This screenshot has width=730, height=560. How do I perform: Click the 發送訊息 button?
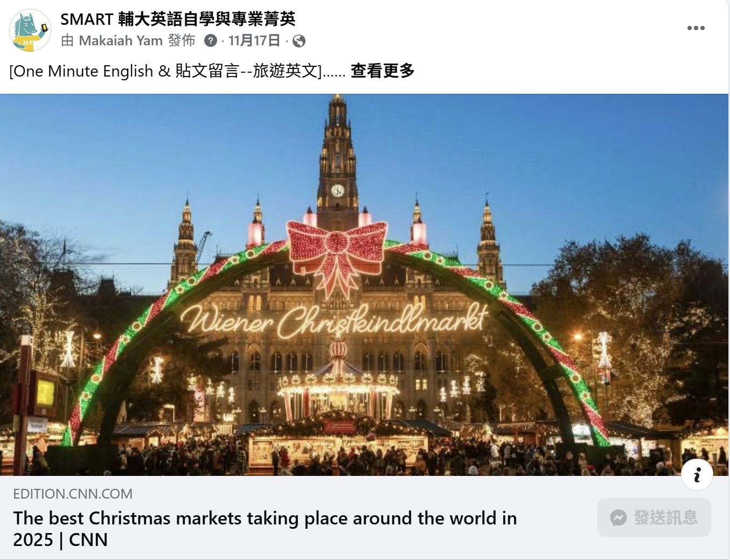pyautogui.click(x=654, y=517)
